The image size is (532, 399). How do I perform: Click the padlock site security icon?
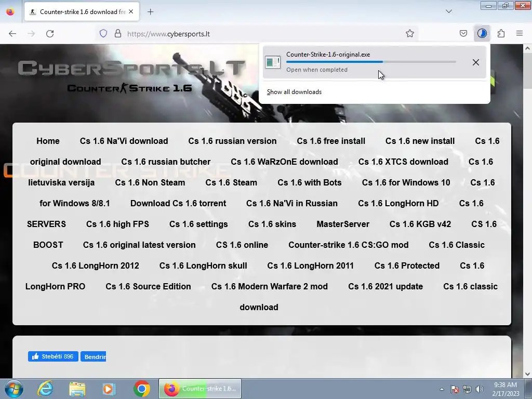[118, 34]
